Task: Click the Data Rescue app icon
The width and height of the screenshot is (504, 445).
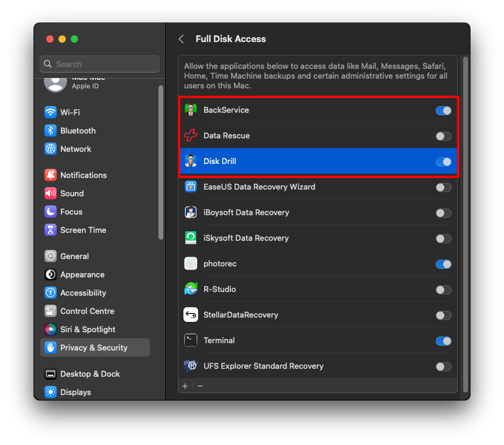Action: pyautogui.click(x=190, y=136)
